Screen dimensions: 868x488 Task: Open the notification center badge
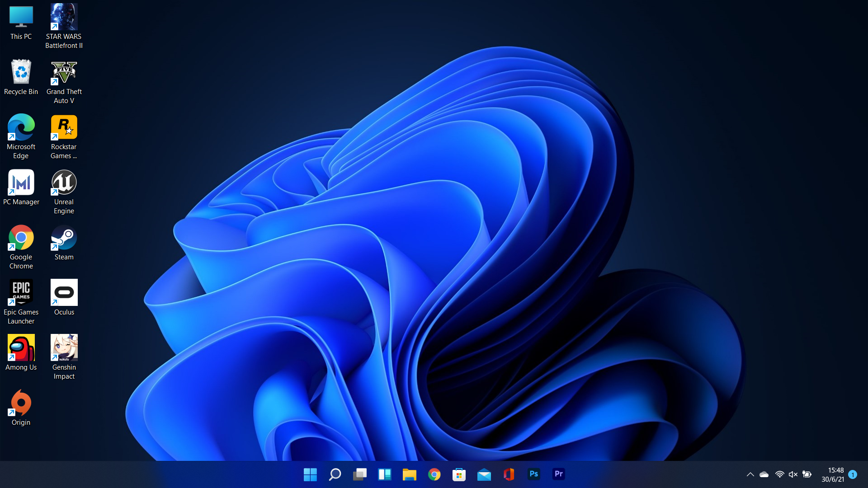[x=853, y=474]
